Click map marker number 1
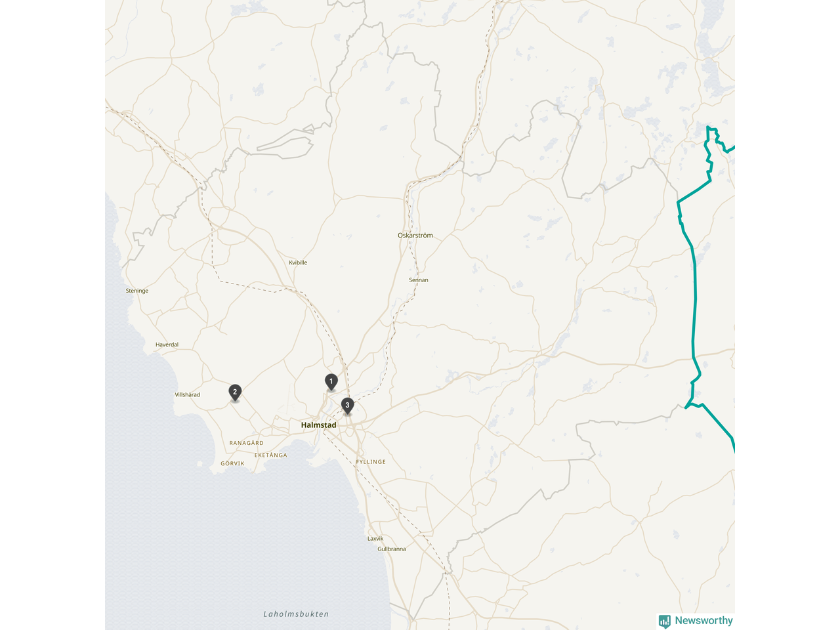This screenshot has width=840, height=630. 331,382
